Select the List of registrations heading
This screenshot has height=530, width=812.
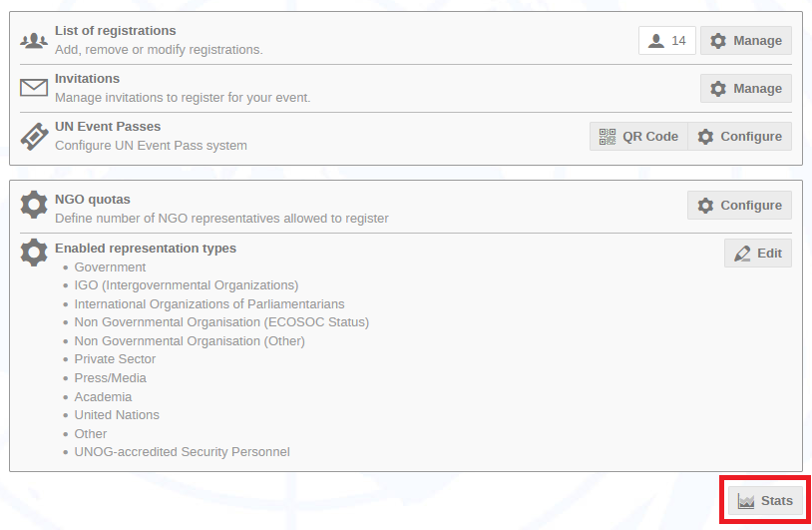(x=116, y=31)
